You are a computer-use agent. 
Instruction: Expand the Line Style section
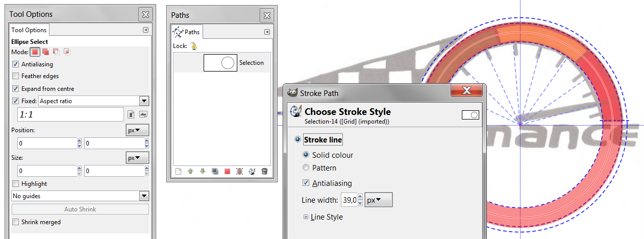pos(306,217)
